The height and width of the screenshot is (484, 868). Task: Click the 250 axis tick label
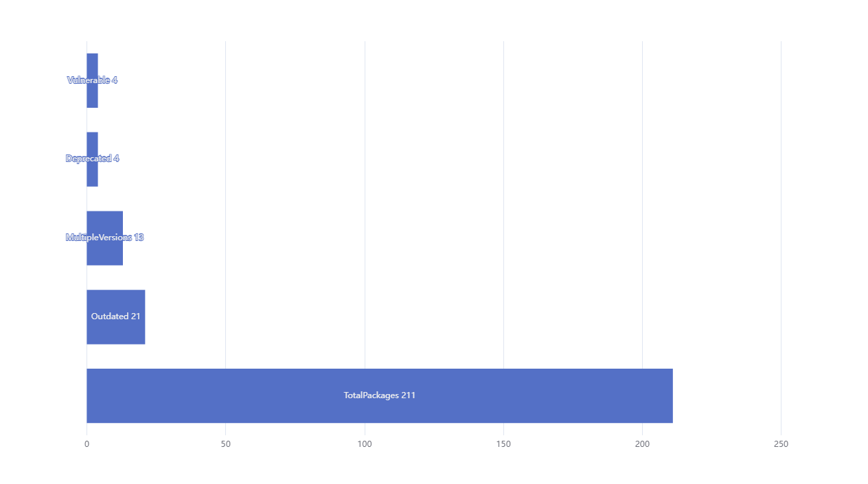pos(781,444)
